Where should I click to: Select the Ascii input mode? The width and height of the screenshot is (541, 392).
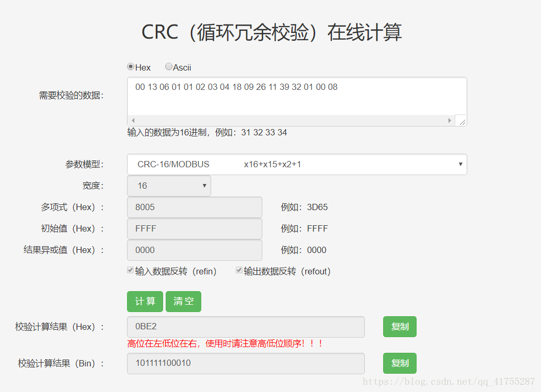[168, 66]
